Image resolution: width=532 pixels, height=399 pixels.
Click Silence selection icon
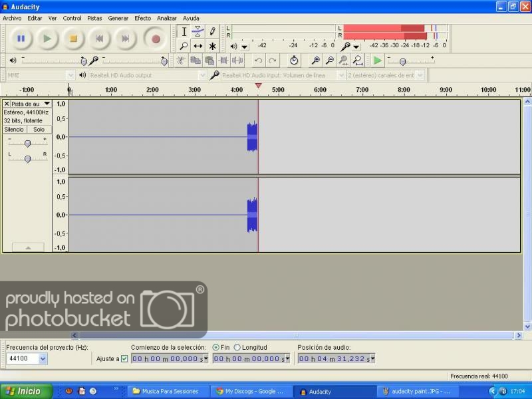(x=237, y=61)
